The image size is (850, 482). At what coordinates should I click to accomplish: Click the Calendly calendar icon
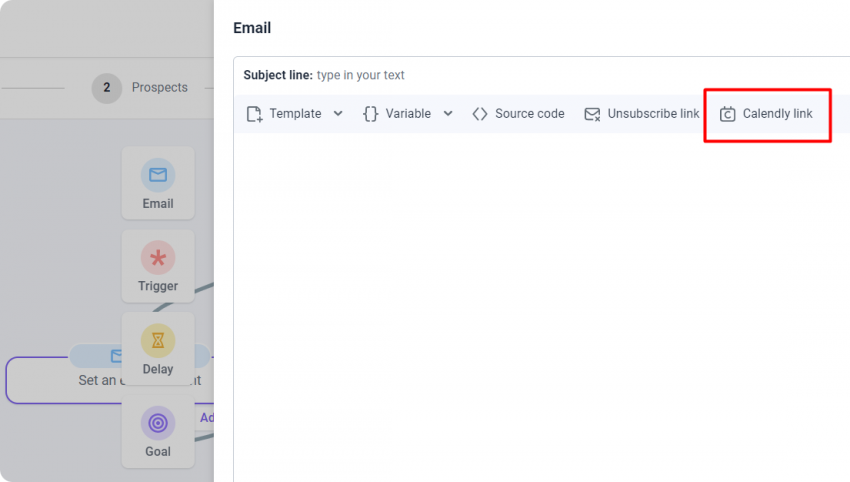pos(727,114)
